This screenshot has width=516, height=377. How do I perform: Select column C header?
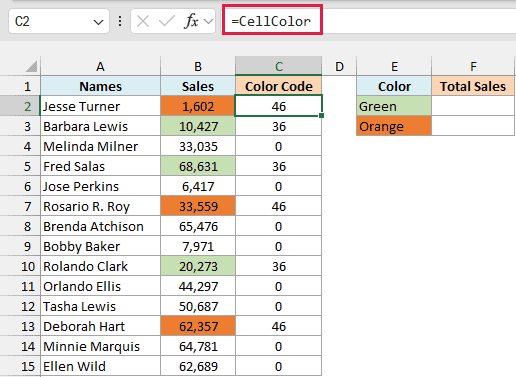tap(279, 66)
